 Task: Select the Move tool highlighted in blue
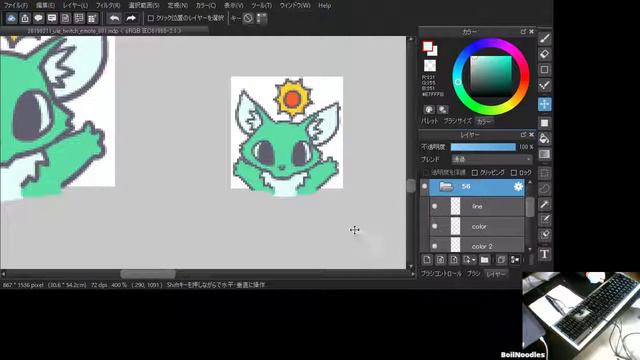pos(544,104)
